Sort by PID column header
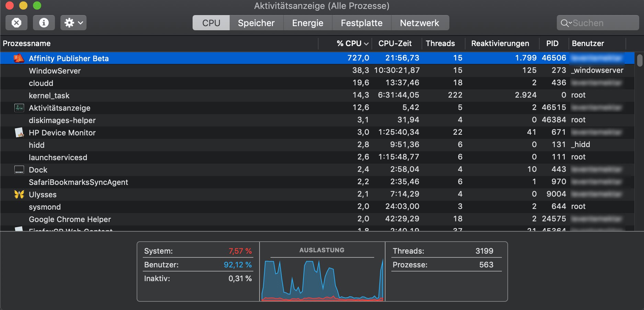Image resolution: width=644 pixels, height=310 pixels. click(x=552, y=43)
